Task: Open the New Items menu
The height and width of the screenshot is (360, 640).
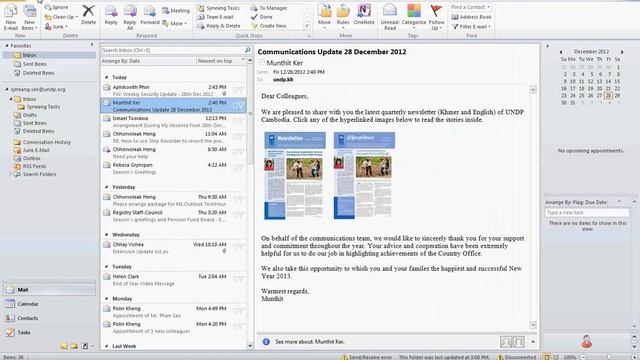Action: point(29,18)
